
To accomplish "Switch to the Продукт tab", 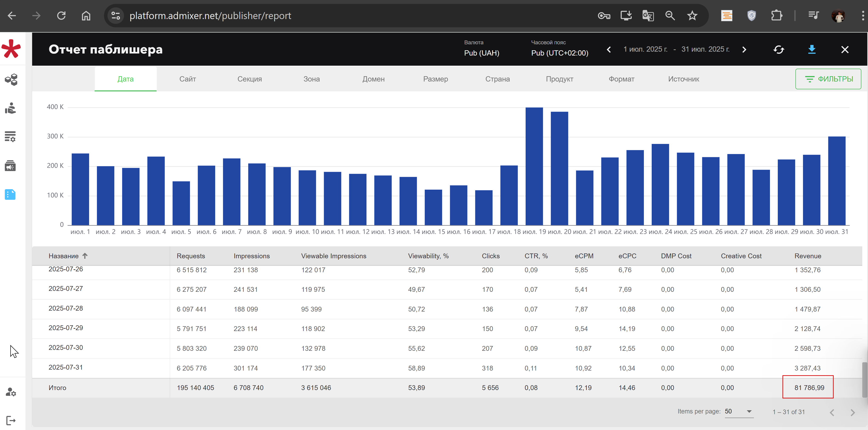I will [x=559, y=79].
